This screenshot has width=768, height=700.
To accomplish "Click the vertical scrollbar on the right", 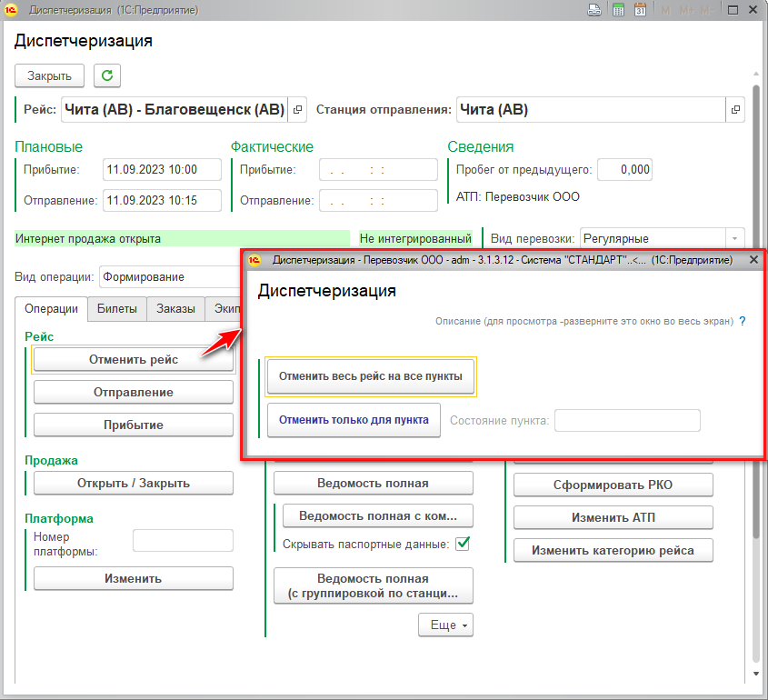I will [x=756, y=364].
